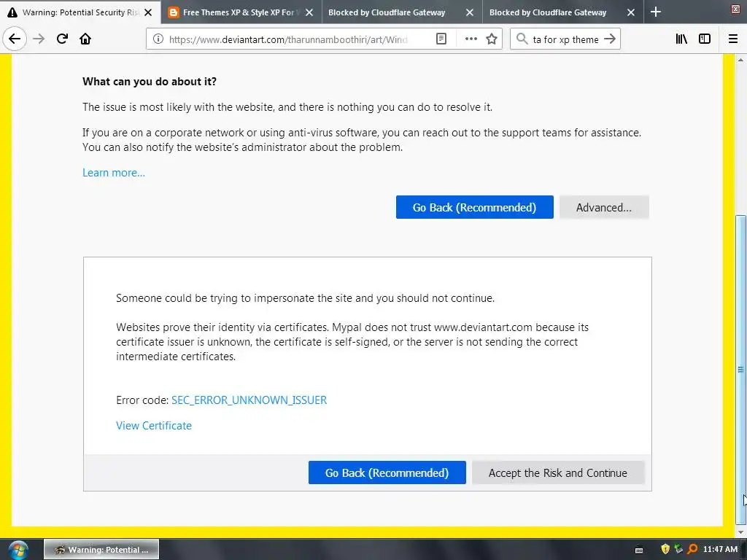Click the search box containing 'ta for xp theme'
The height and width of the screenshot is (560, 747).
pyautogui.click(x=565, y=39)
